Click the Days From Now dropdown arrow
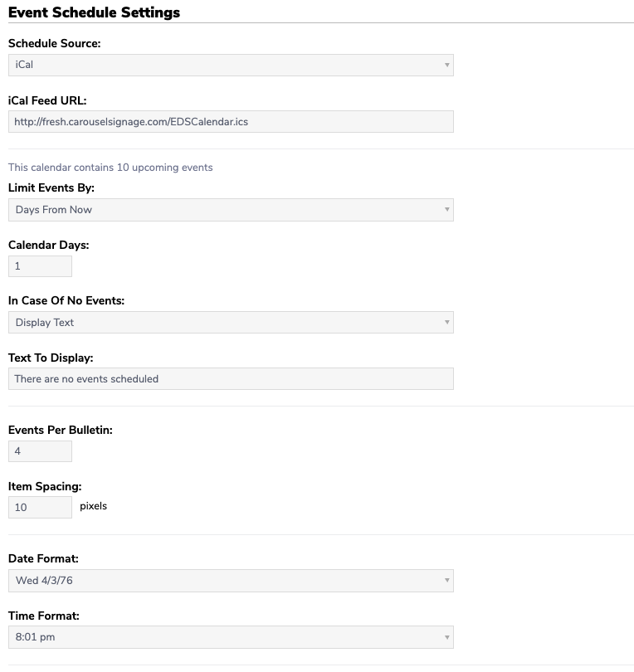 pos(446,210)
